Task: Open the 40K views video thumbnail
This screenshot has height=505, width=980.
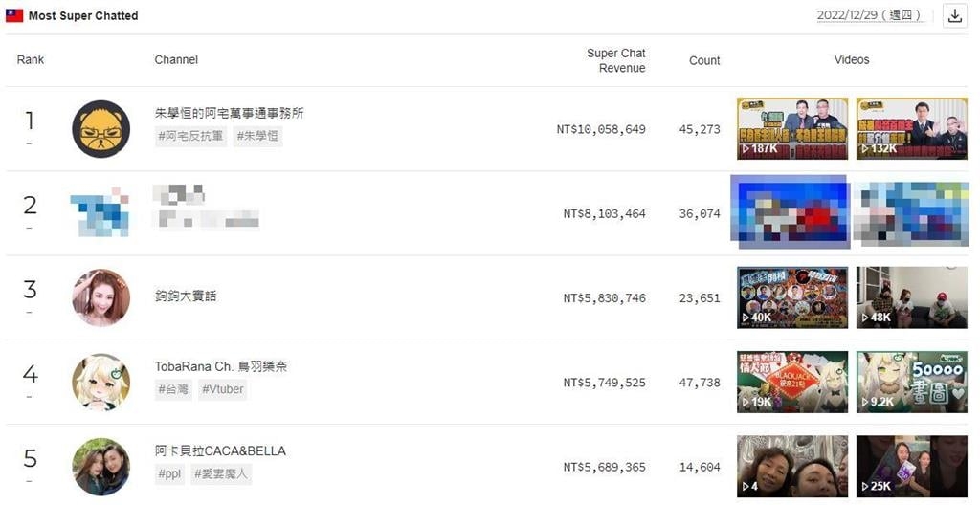Action: tap(791, 297)
